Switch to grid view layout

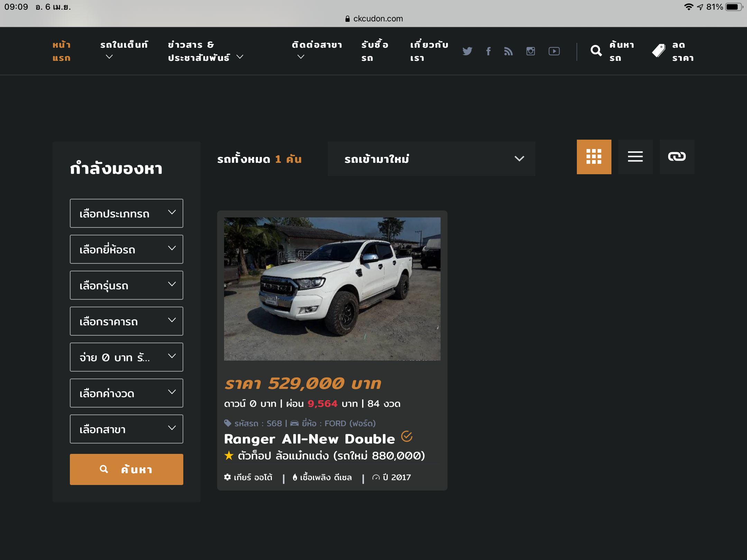click(594, 157)
